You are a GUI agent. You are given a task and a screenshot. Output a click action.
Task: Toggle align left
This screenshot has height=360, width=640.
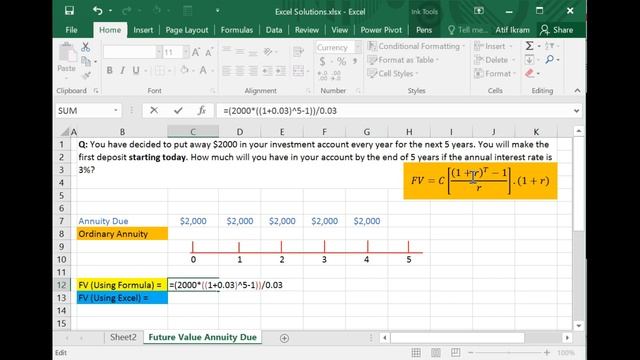pyautogui.click(x=227, y=71)
